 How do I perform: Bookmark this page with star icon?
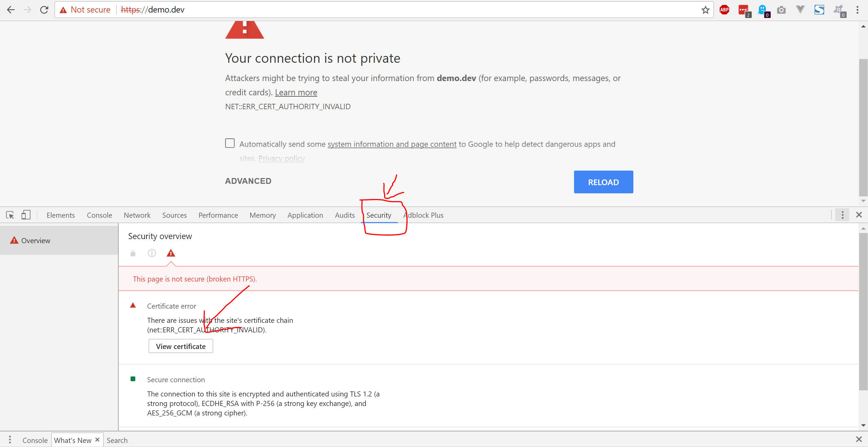[705, 10]
